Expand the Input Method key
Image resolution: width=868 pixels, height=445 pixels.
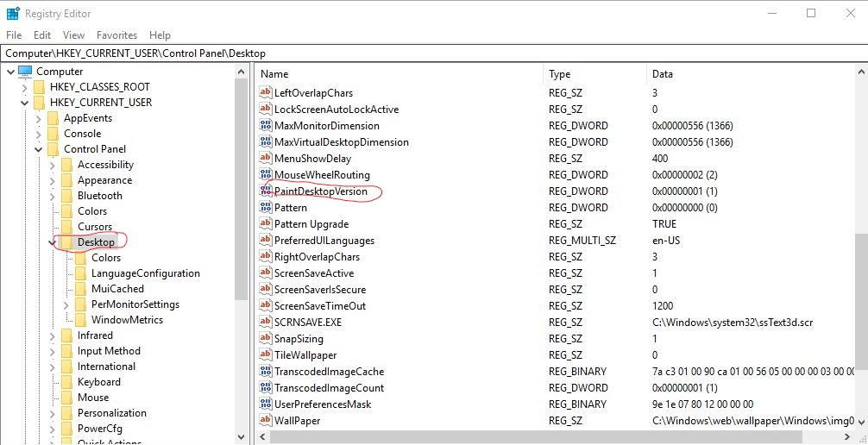52,351
